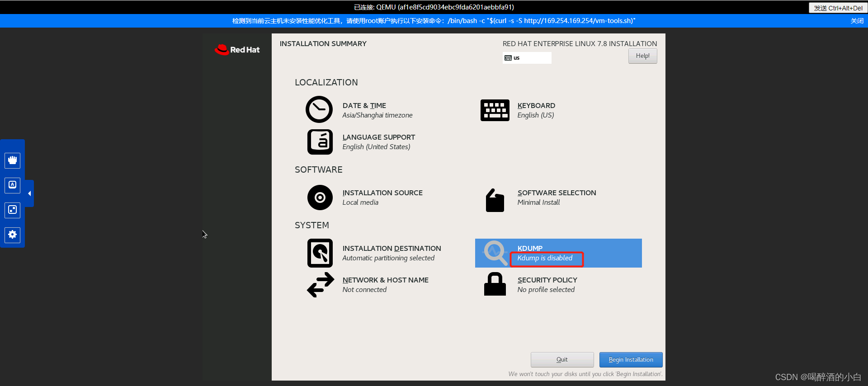Open NETWORK & HOST NAME label

385,280
